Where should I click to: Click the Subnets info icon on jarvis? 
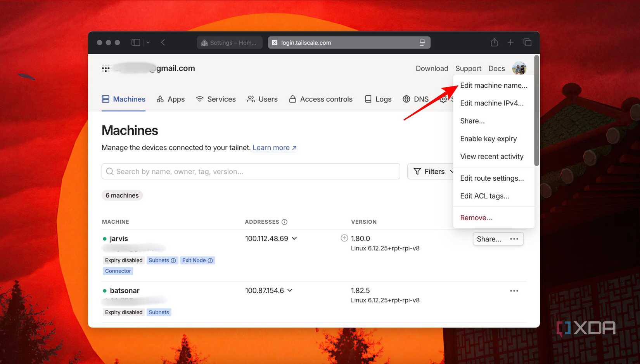pos(173,260)
